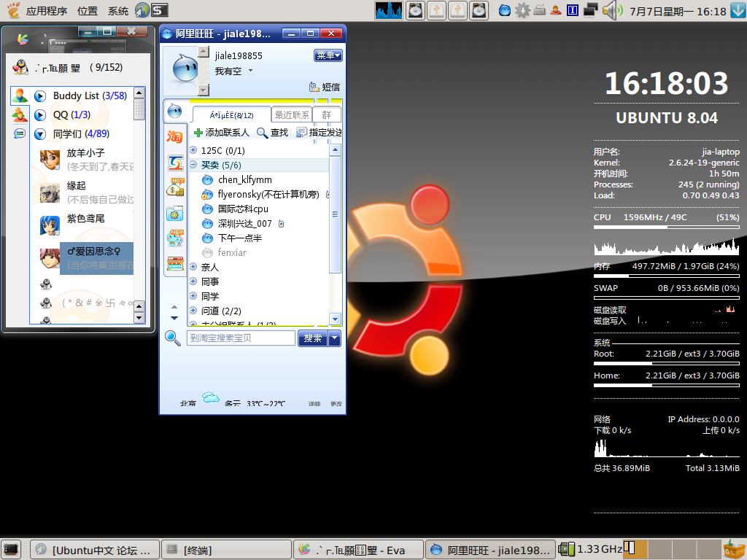Open the blue folder sidebar icon

pos(175,213)
